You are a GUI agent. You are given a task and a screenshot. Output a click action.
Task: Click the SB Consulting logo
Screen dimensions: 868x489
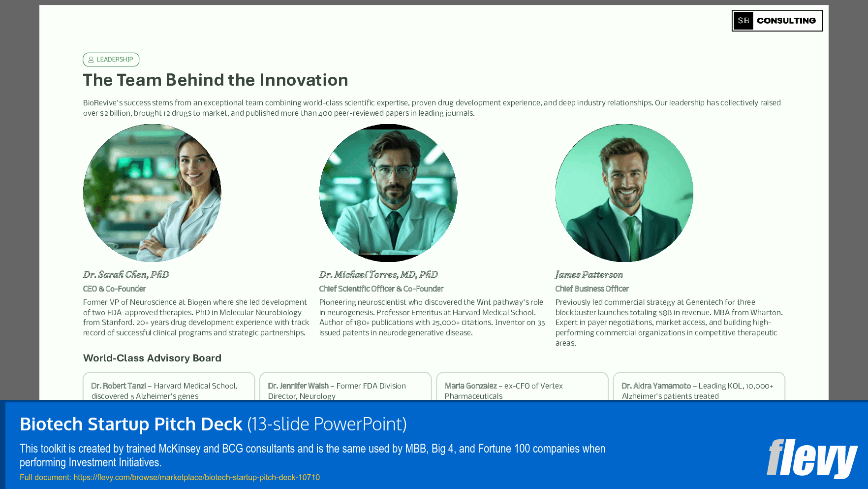[776, 20]
